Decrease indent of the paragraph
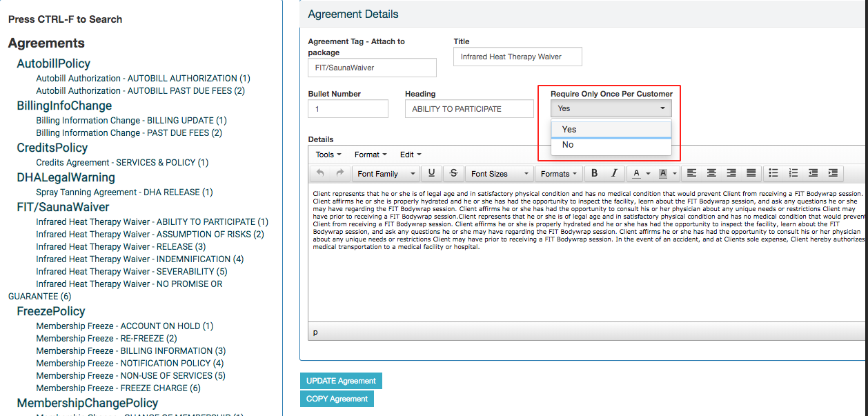The image size is (868, 416). tap(813, 173)
